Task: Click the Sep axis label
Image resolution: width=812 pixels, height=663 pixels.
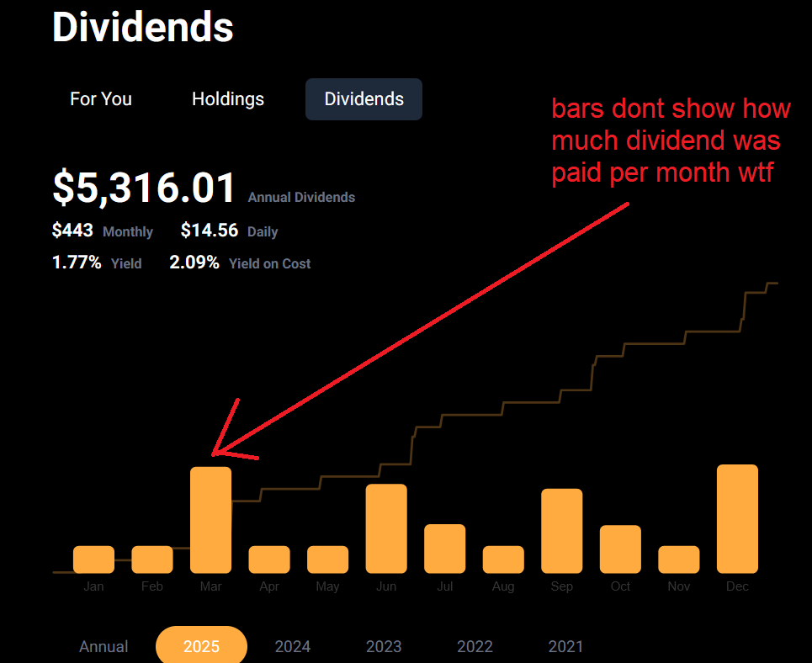Action: [562, 586]
